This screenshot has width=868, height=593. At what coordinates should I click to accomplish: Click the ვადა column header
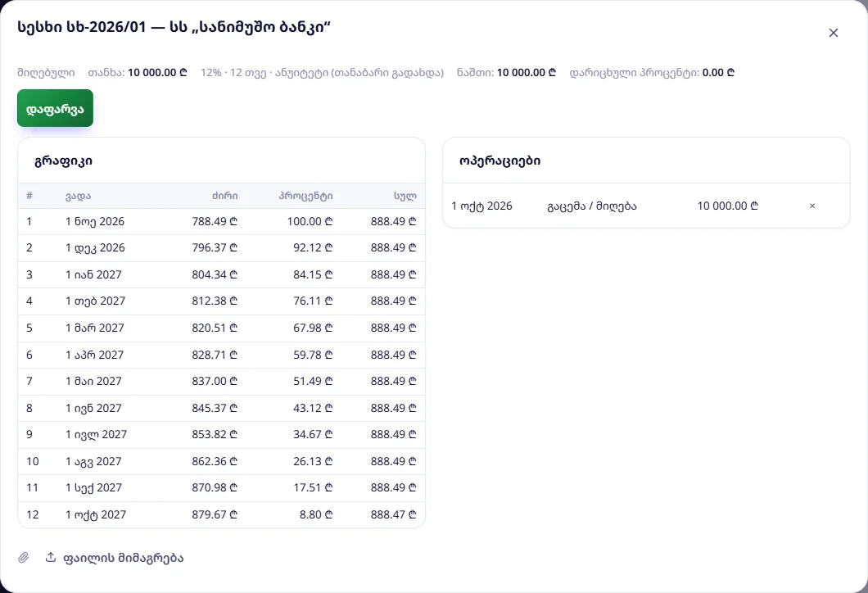pos(78,196)
